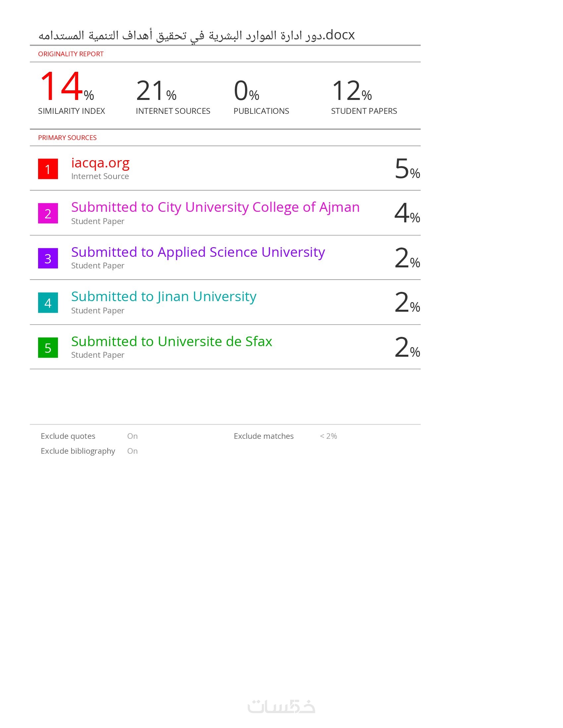
Task: Click the 0% publications figure
Action: tap(246, 91)
